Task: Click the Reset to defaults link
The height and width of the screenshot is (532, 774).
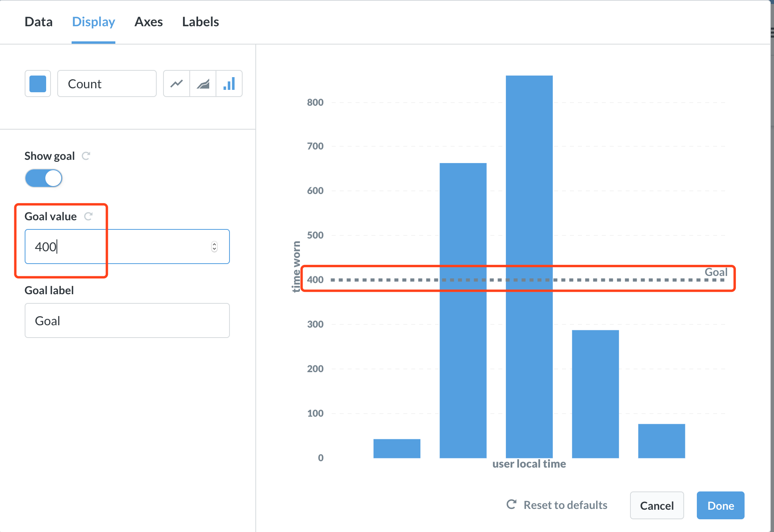Action: click(565, 505)
